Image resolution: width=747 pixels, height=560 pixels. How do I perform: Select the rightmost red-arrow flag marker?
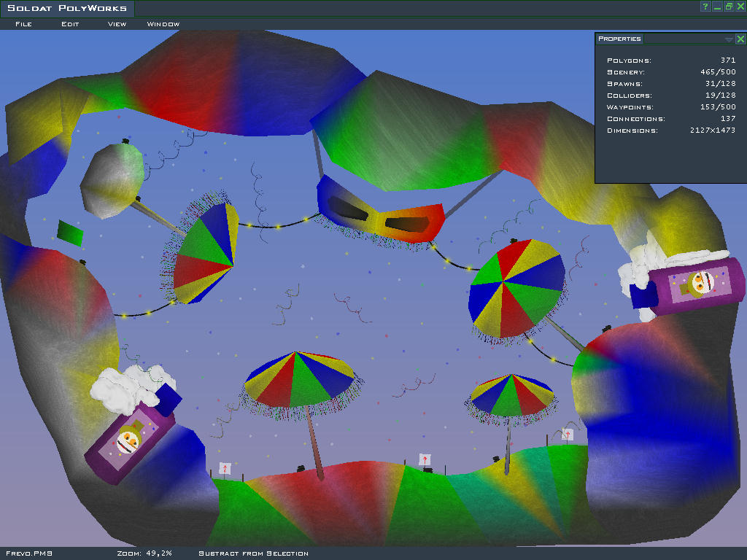point(568,435)
